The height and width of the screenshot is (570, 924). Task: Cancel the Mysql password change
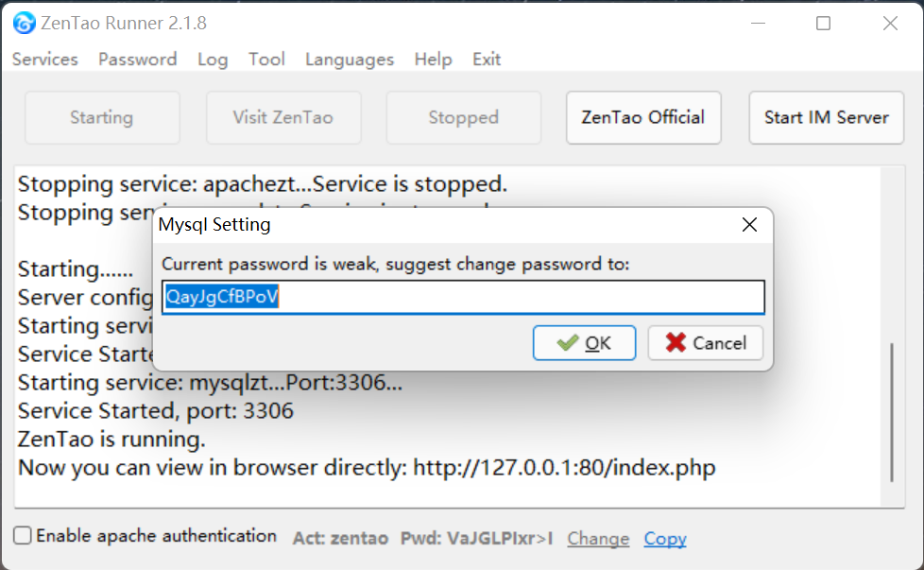[705, 343]
